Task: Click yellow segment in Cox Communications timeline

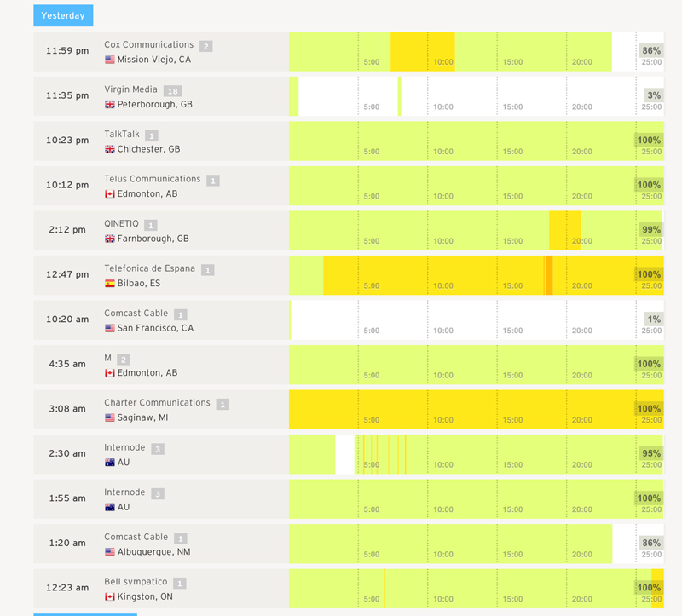Action: coord(422,51)
